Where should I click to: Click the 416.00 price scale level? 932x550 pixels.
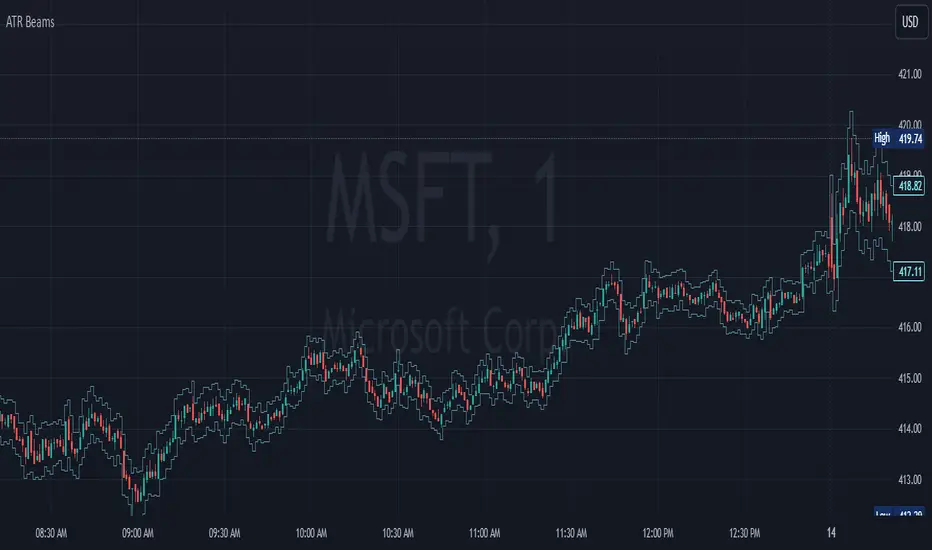[x=910, y=327]
